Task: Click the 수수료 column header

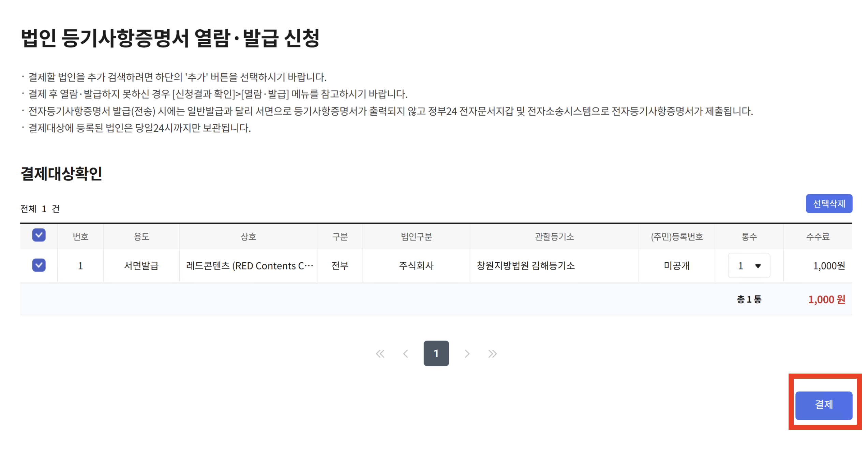Action: click(818, 237)
